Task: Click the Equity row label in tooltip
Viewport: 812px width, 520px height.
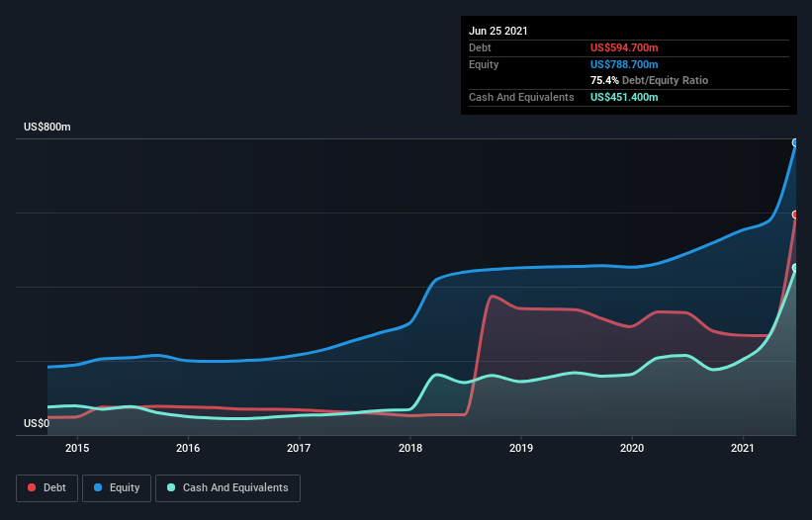Action: 484,64
